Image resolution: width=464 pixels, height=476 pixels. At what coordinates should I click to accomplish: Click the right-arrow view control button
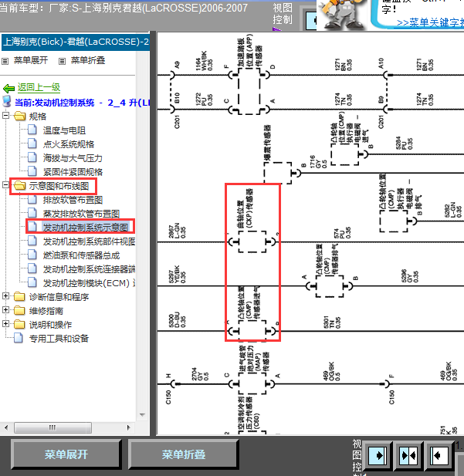tap(378, 456)
